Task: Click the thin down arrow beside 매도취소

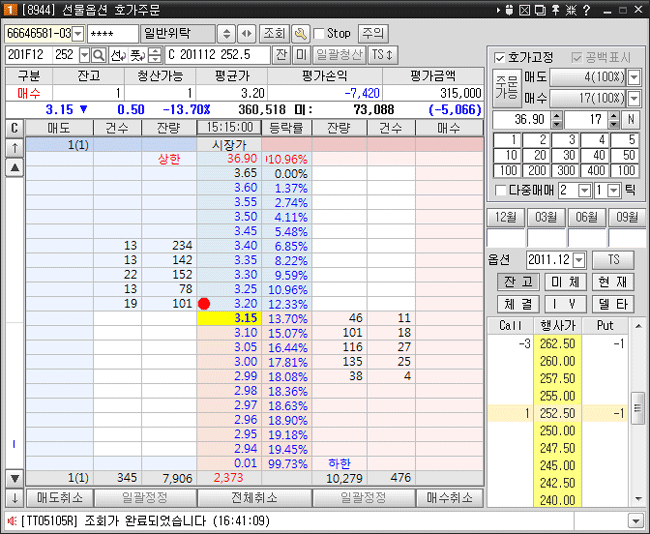Action: click(x=15, y=498)
